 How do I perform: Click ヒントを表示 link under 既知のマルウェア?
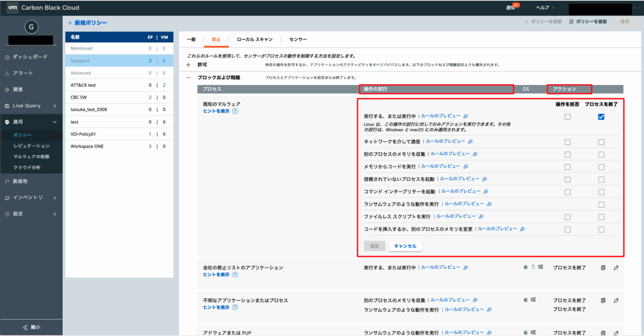216,111
